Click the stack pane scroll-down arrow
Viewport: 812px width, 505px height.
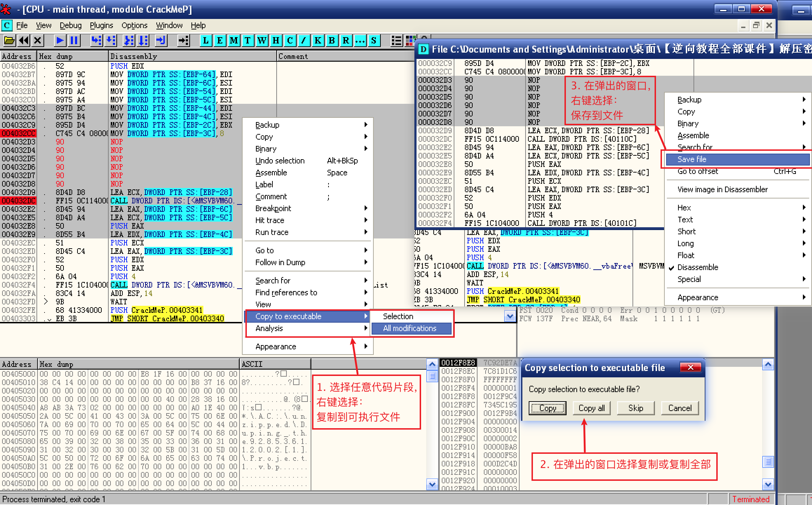coord(768,485)
